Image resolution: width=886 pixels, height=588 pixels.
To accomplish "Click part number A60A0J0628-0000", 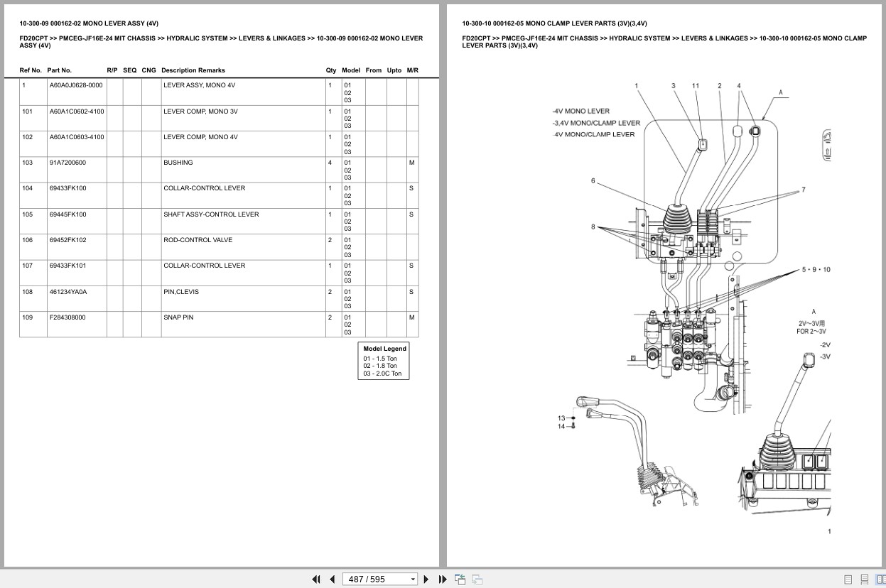I will 76,85.
